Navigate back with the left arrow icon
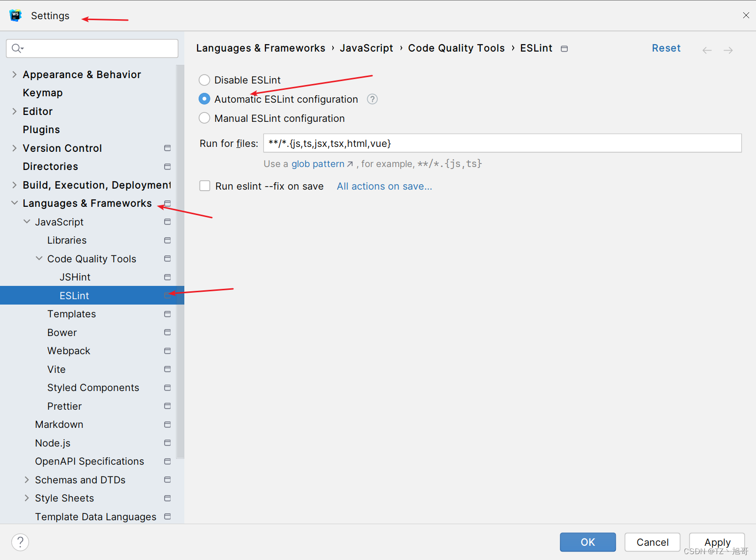 tap(707, 50)
